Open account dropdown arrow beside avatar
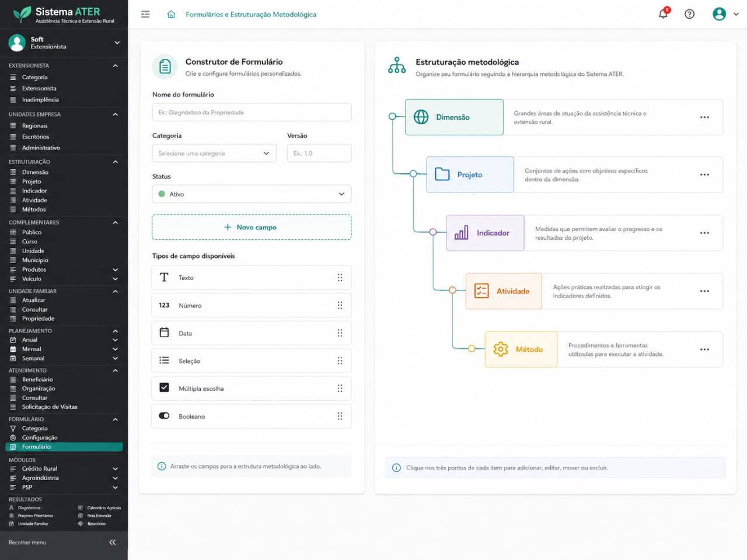This screenshot has width=747, height=560. tap(736, 14)
